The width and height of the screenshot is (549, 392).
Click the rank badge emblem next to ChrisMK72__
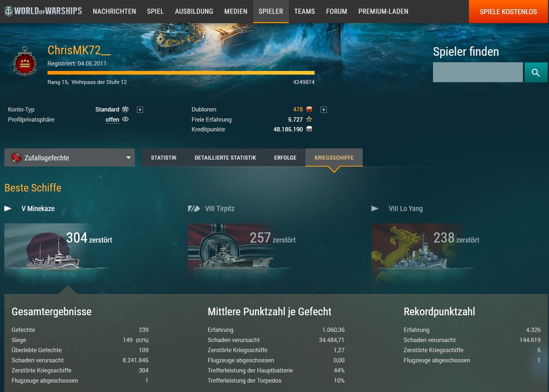coord(25,62)
